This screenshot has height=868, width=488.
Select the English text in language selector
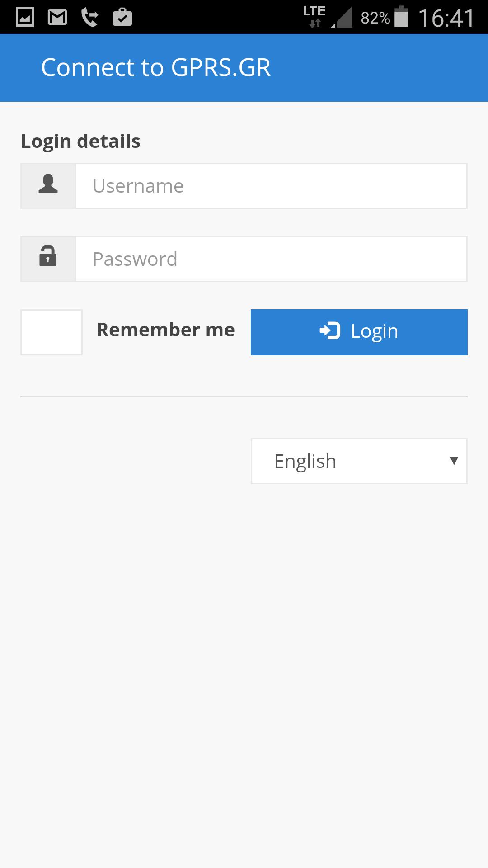click(305, 462)
